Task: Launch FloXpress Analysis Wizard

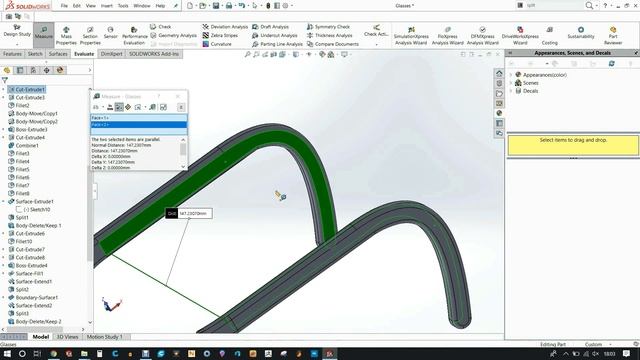Action: pos(447,36)
